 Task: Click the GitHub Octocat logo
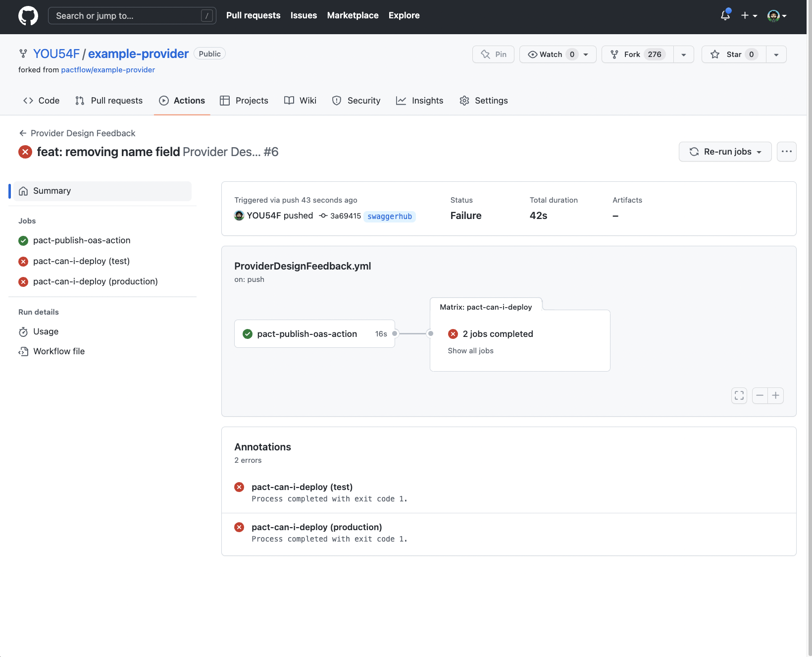point(28,16)
